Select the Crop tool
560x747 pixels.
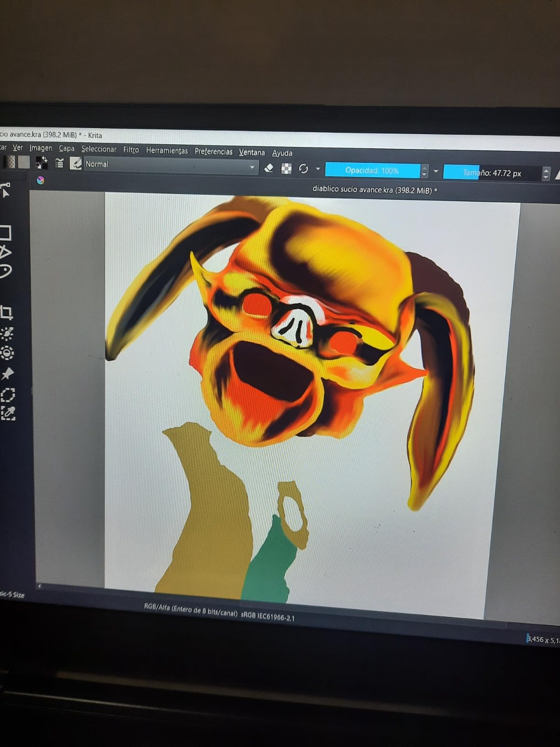tap(6, 312)
